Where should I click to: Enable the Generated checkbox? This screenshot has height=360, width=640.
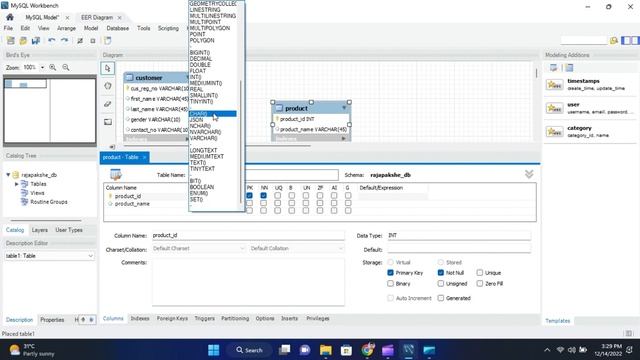tap(441, 298)
